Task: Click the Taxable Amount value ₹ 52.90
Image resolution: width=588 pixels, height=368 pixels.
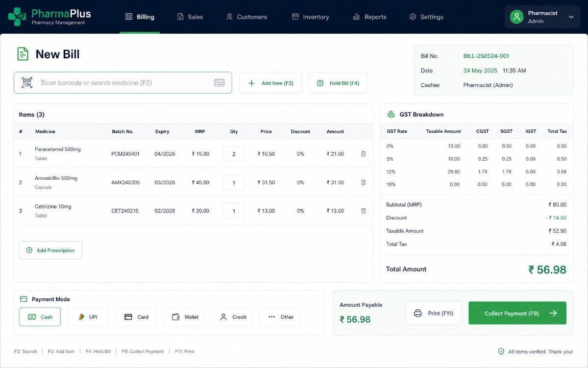Action: point(558,231)
